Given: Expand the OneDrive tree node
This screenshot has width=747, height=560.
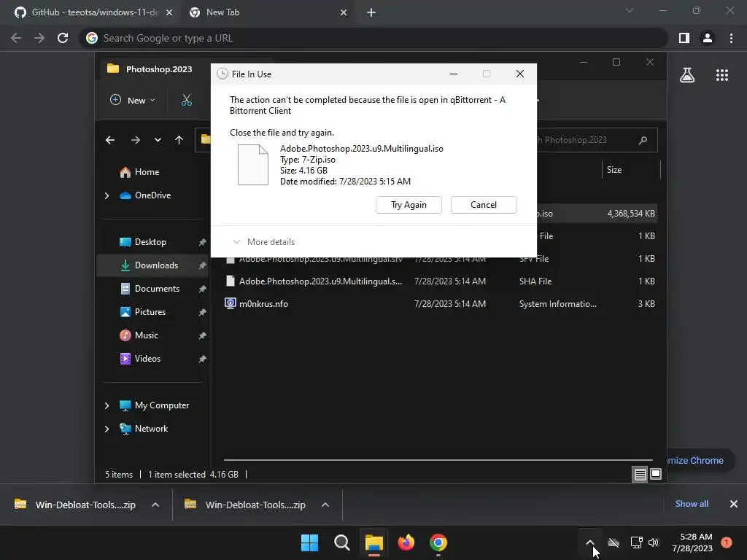Looking at the screenshot, I should click(107, 195).
